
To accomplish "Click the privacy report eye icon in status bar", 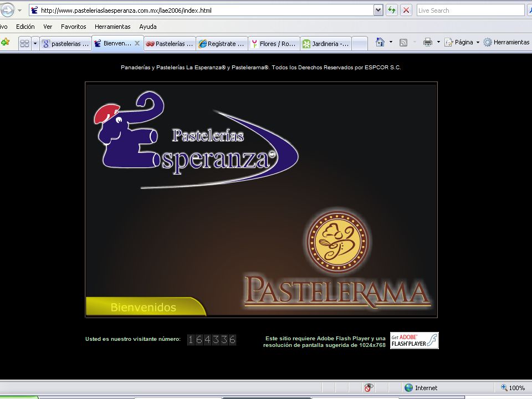I will point(369,387).
